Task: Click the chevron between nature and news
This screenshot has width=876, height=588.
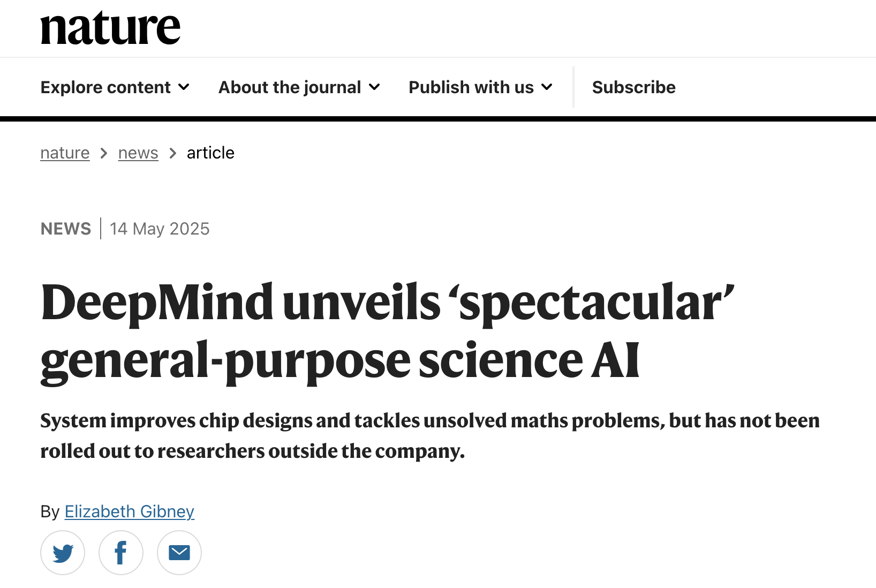Action: [104, 154]
